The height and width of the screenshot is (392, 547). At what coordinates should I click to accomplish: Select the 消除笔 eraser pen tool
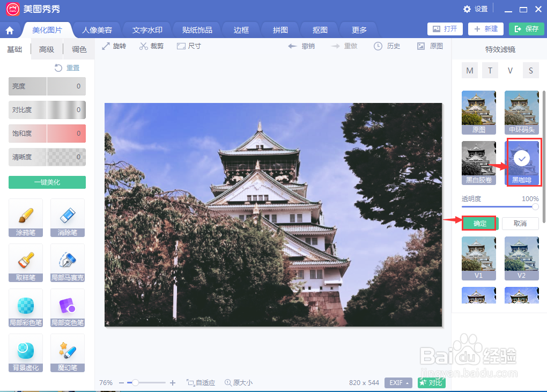[67, 218]
